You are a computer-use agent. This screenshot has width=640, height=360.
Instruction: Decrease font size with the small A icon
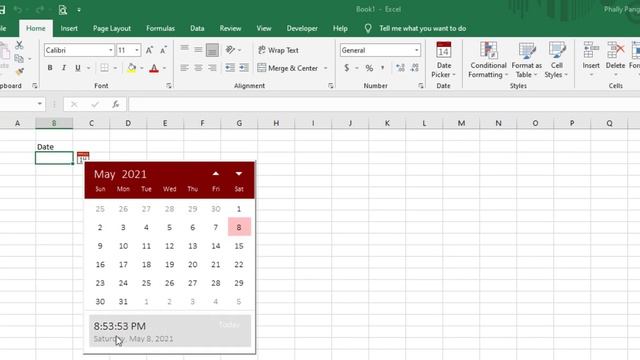(163, 50)
